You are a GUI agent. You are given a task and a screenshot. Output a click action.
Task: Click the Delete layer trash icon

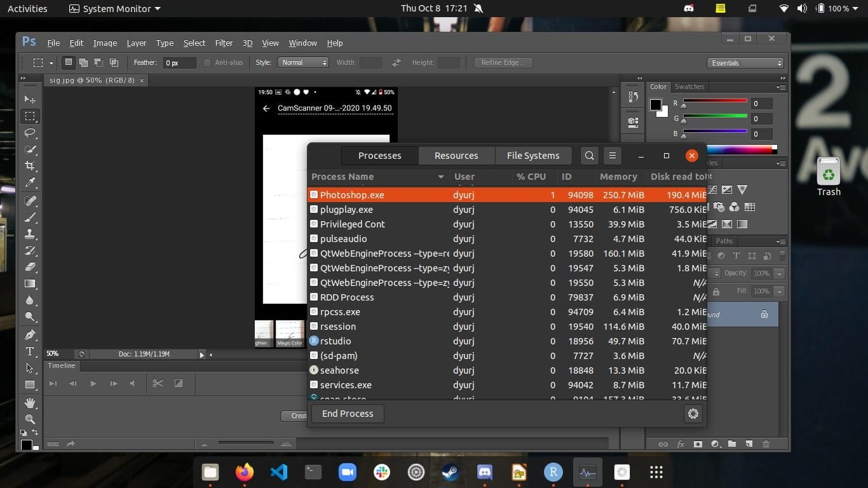(x=766, y=444)
